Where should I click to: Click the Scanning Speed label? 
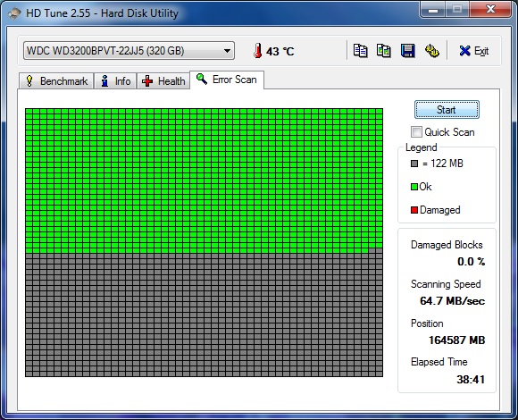(x=446, y=284)
